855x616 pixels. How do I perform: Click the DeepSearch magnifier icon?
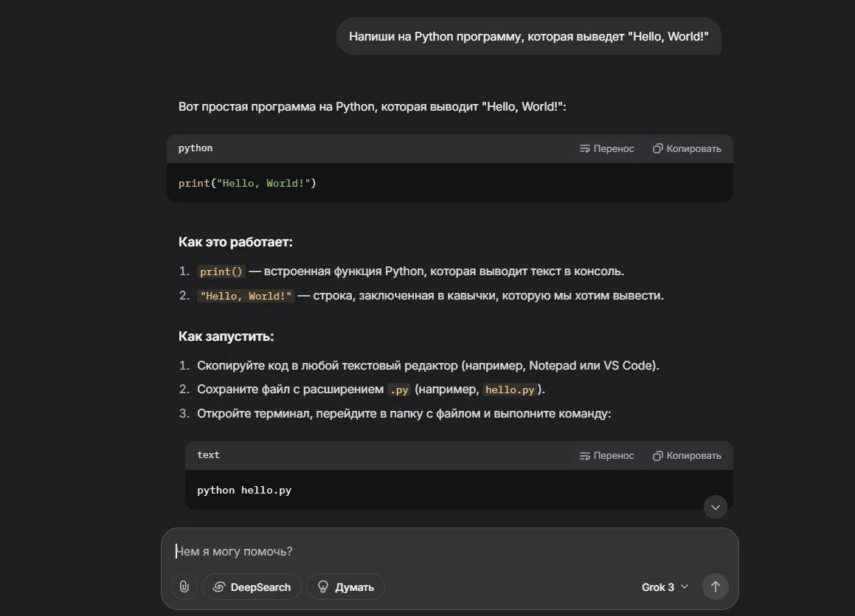(219, 586)
